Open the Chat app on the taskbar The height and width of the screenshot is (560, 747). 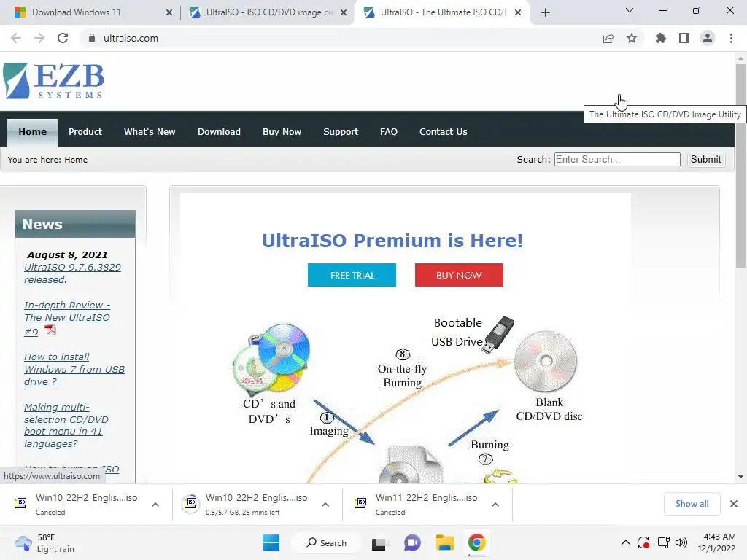[x=412, y=542]
